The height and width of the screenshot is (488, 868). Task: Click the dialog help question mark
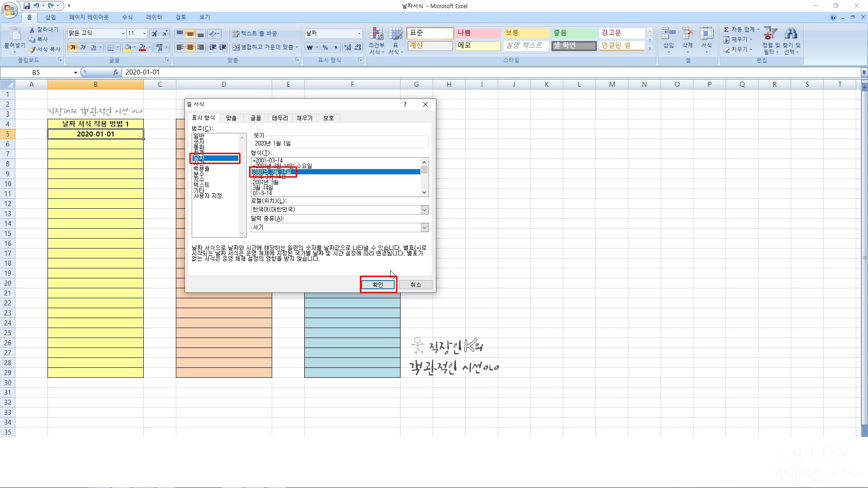pyautogui.click(x=405, y=104)
